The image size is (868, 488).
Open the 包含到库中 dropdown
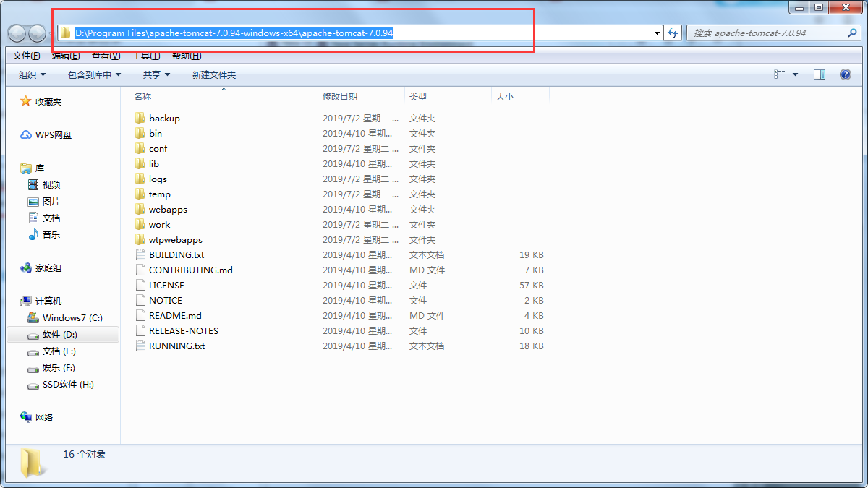coord(94,74)
